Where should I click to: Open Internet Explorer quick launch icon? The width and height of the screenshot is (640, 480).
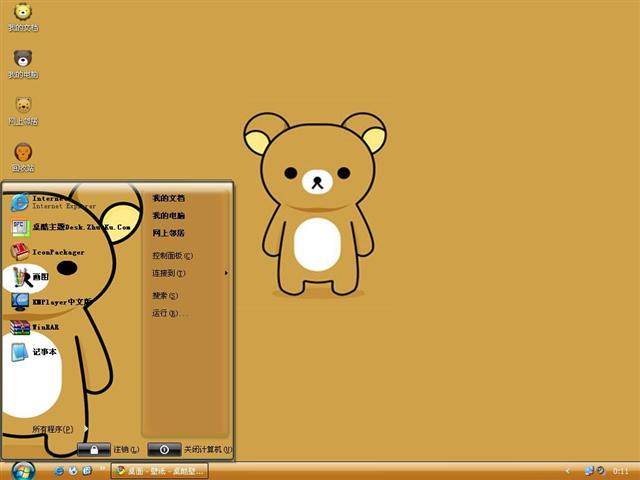click(59, 471)
